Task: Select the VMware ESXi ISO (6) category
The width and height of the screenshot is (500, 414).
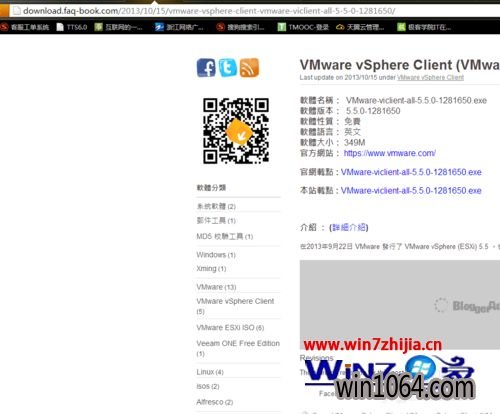Action: click(230, 328)
